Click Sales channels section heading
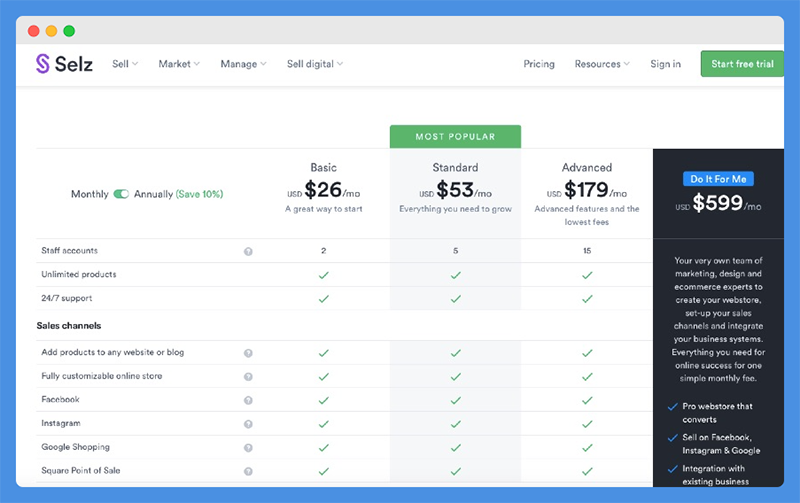The image size is (800, 503). [69, 325]
